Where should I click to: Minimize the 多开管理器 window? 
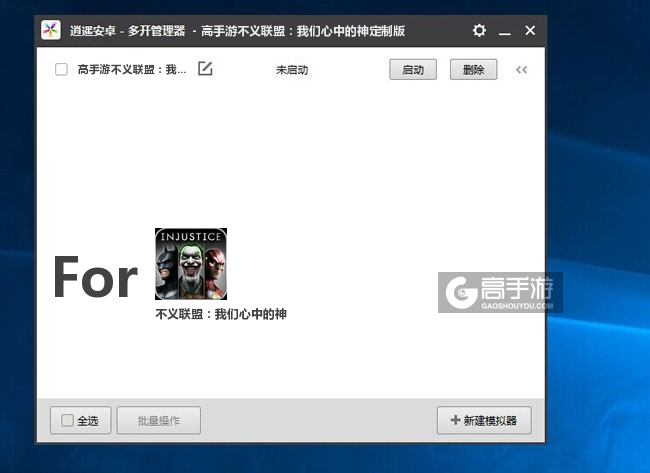pos(505,31)
